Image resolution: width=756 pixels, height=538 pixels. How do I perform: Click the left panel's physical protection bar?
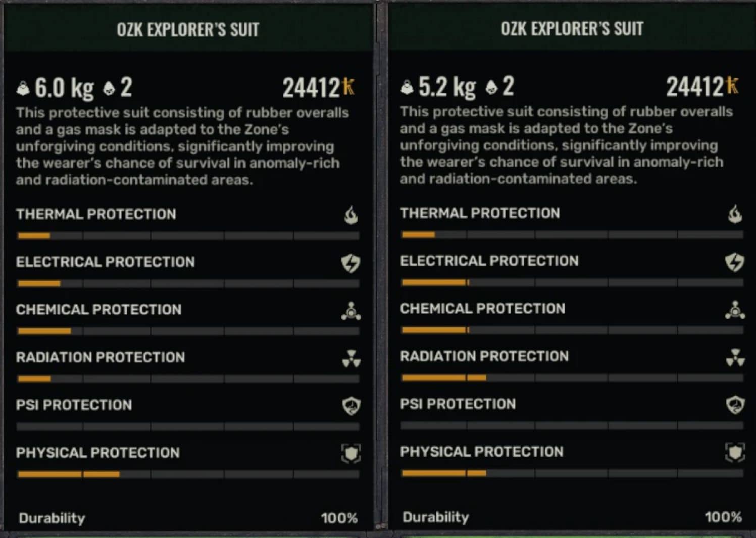coord(188,474)
